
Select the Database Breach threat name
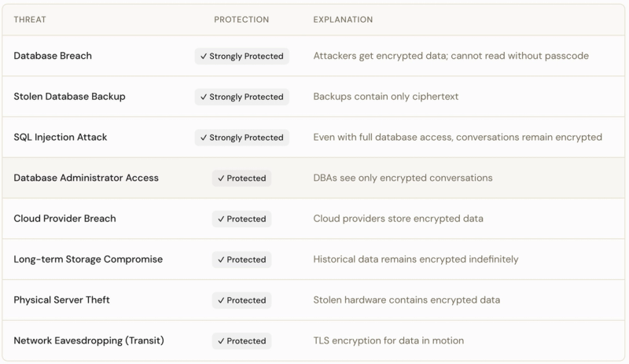pos(53,56)
